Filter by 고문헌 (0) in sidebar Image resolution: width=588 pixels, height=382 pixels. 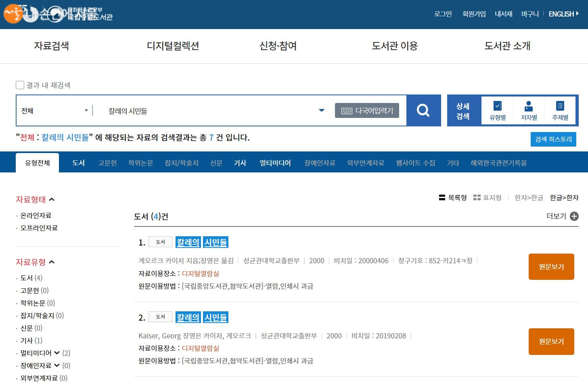coord(34,290)
